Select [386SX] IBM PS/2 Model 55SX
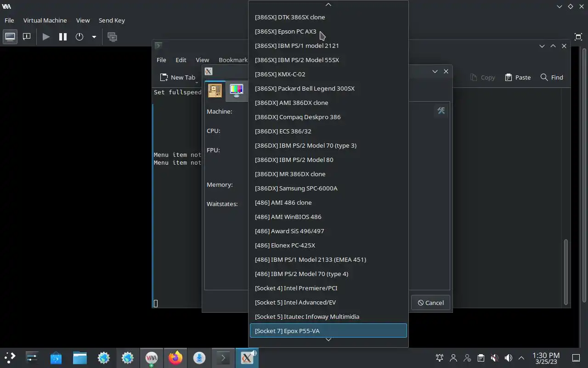Image resolution: width=588 pixels, height=368 pixels. click(328, 60)
